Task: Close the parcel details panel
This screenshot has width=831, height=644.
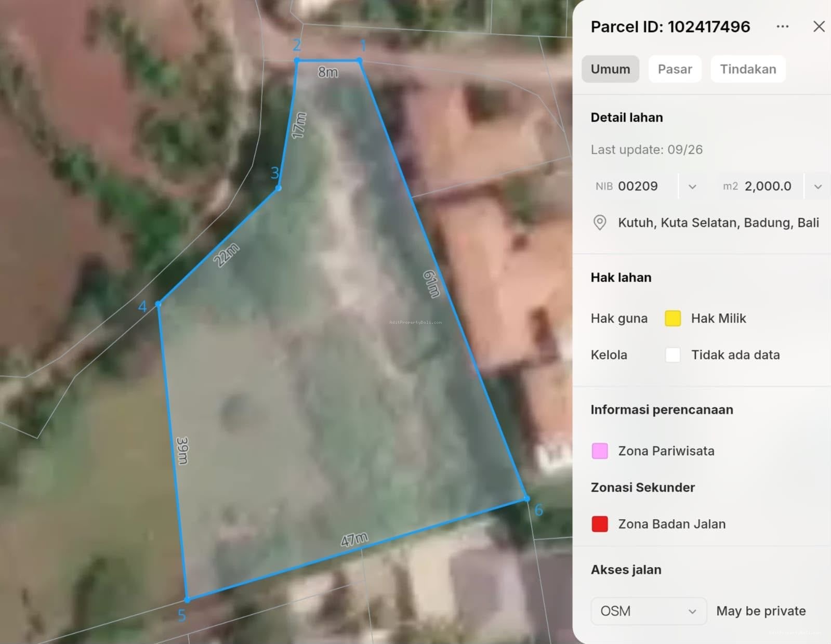Action: tap(819, 27)
